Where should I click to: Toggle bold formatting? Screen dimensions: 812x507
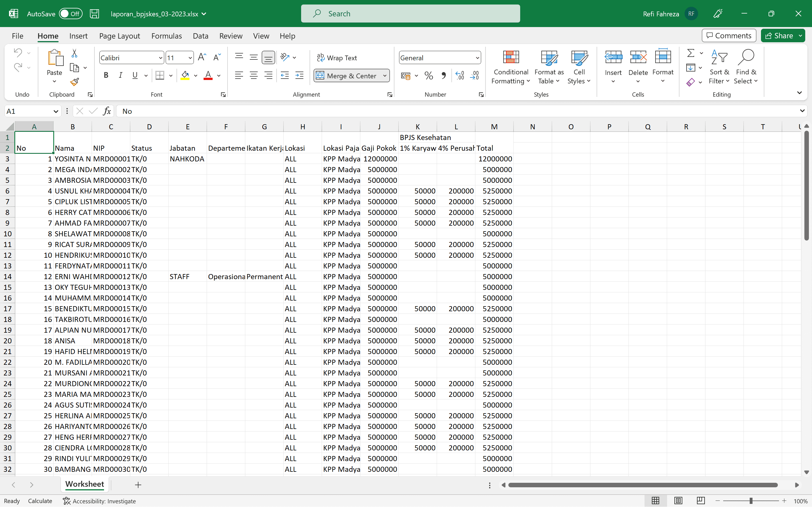click(x=106, y=76)
